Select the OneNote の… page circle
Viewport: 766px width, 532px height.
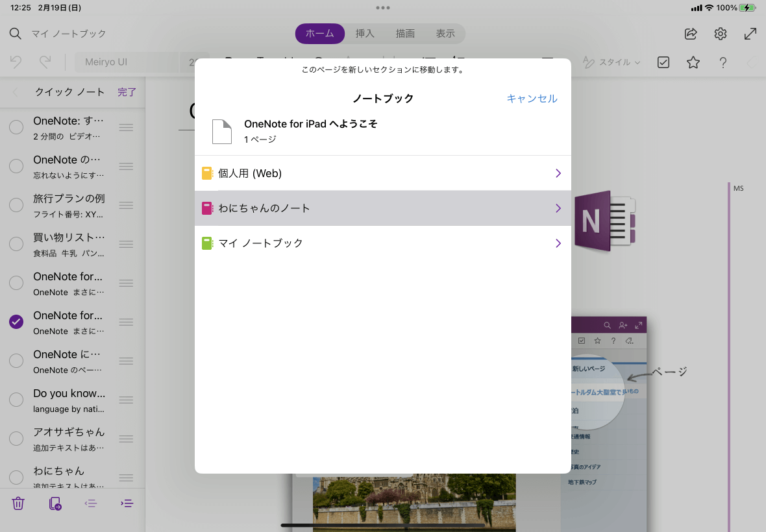point(16,166)
